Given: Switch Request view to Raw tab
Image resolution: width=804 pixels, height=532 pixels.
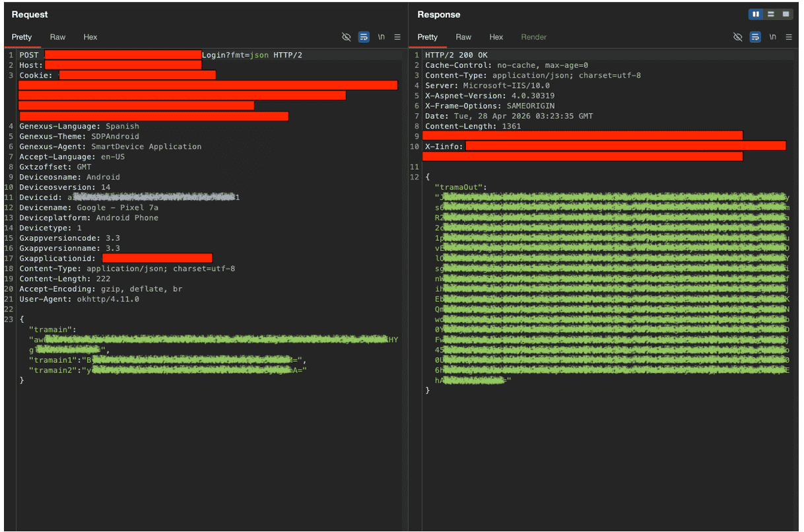Looking at the screenshot, I should click(57, 37).
